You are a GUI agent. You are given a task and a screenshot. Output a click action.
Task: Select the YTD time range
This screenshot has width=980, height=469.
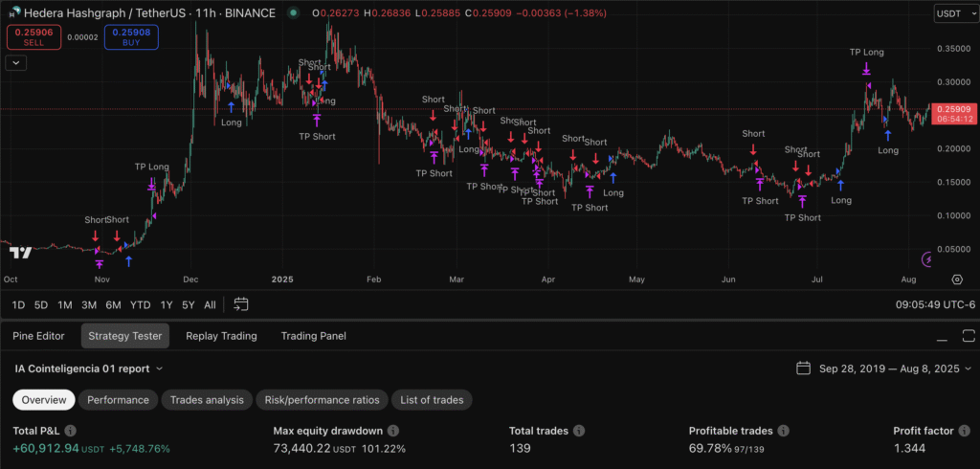pyautogui.click(x=141, y=305)
